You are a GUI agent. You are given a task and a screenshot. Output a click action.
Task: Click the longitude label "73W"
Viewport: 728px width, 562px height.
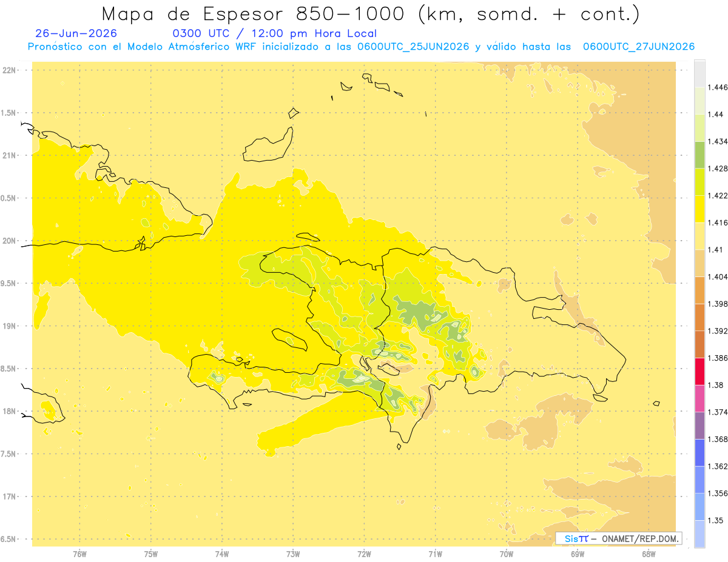pyautogui.click(x=293, y=554)
